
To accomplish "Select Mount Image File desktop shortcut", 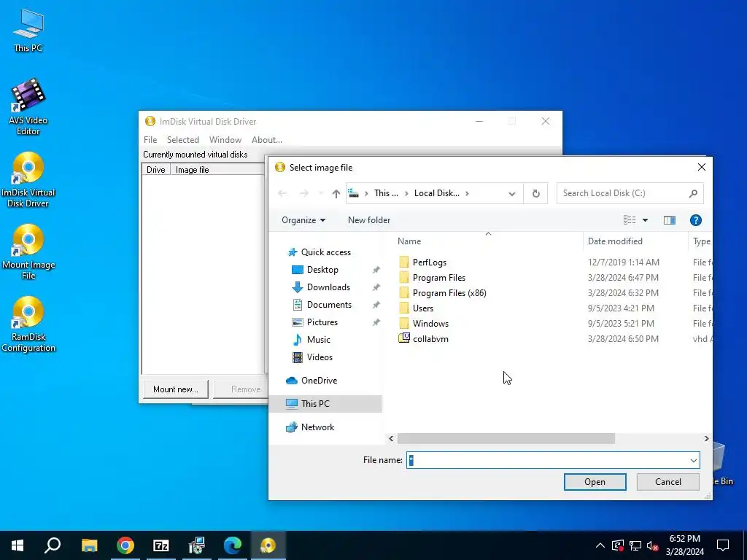I will click(x=28, y=252).
